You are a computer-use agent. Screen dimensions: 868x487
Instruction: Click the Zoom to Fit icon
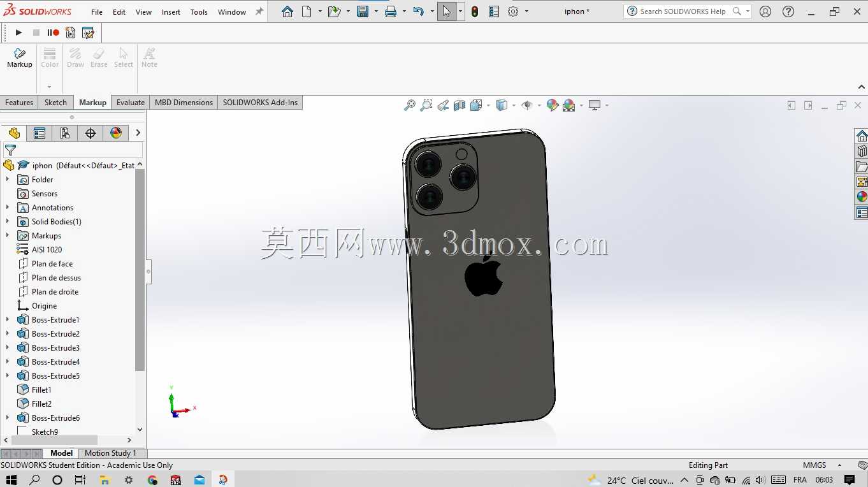pos(410,105)
